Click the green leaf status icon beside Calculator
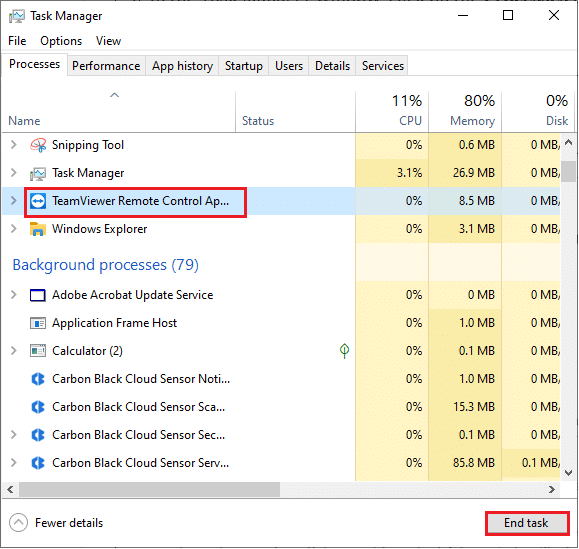The image size is (579, 549). pos(344,351)
